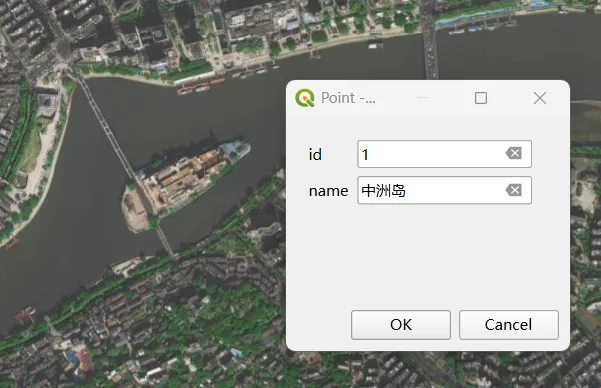601x388 pixels.
Task: Click the Point dialog title text
Action: [348, 98]
